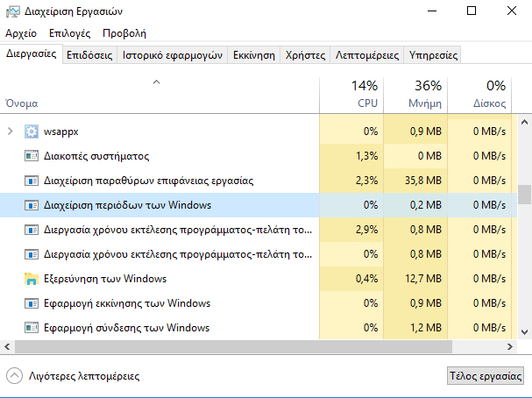Close the Task Manager window

click(512, 11)
